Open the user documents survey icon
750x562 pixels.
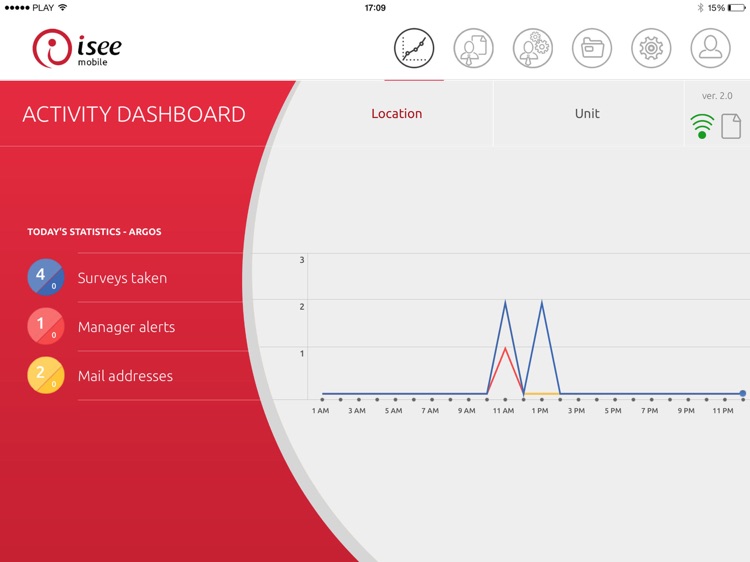pyautogui.click(x=473, y=48)
